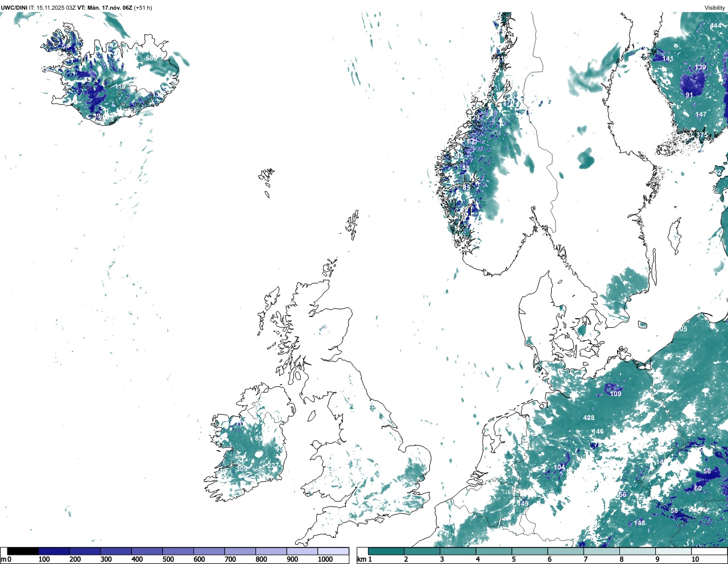Click the '148' visibility value

click(x=639, y=523)
